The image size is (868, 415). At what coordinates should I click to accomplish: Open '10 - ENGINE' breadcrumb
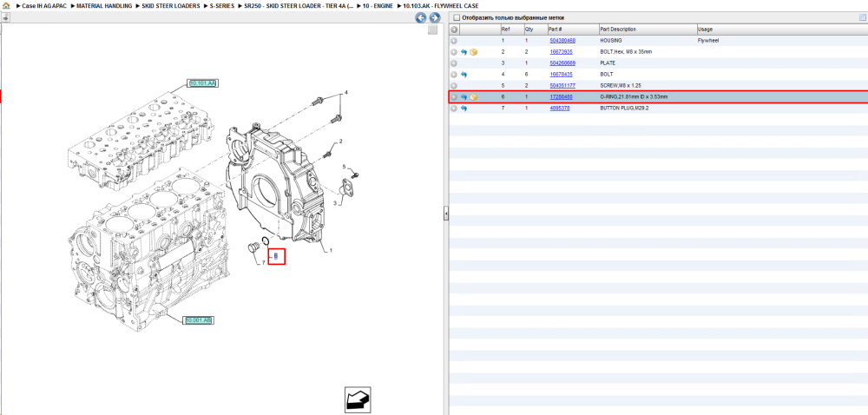coord(378,5)
